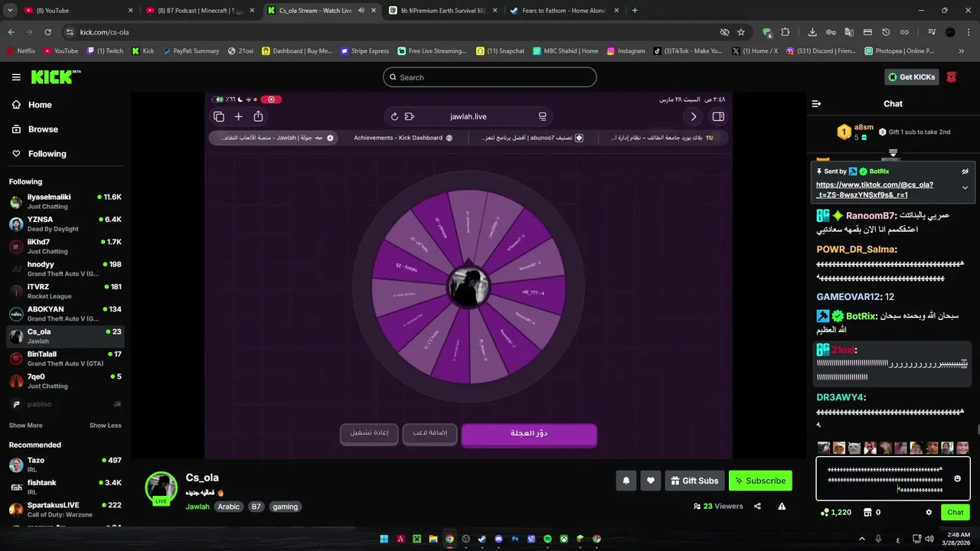Open Windows Start menu
980x551 pixels.
[384, 539]
